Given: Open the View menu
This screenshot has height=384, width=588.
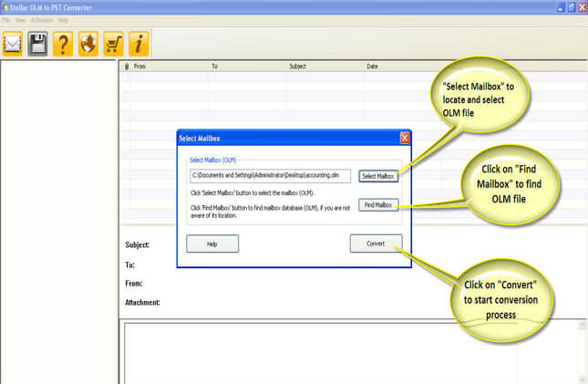Looking at the screenshot, I should 20,20.
